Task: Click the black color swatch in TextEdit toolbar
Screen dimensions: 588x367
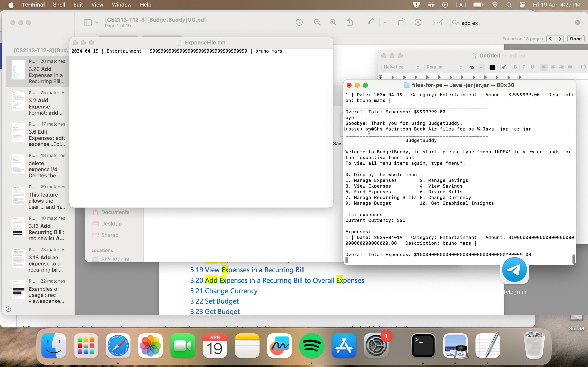Action: pos(492,67)
